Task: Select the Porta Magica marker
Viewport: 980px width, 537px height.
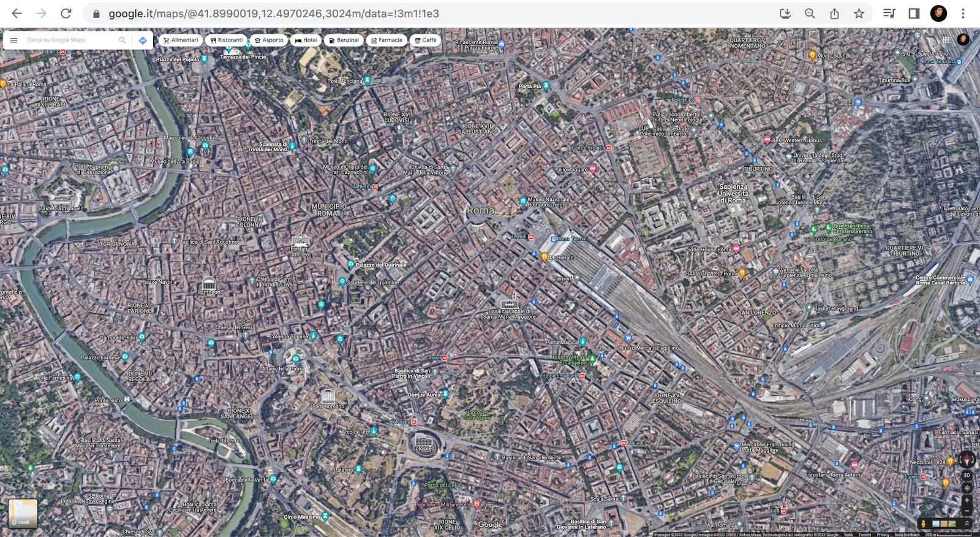Action: pyautogui.click(x=582, y=341)
